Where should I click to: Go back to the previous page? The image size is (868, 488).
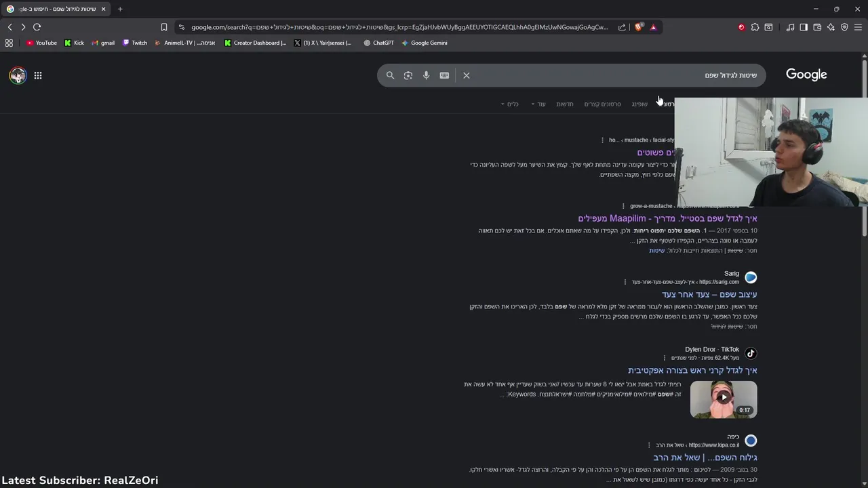9,27
